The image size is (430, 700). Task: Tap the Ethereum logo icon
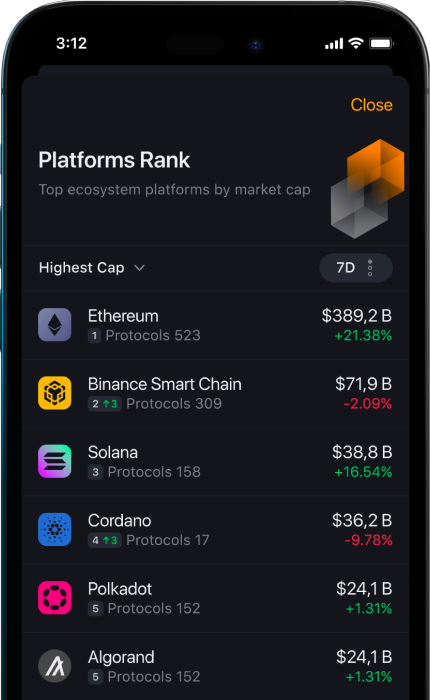pos(54,325)
